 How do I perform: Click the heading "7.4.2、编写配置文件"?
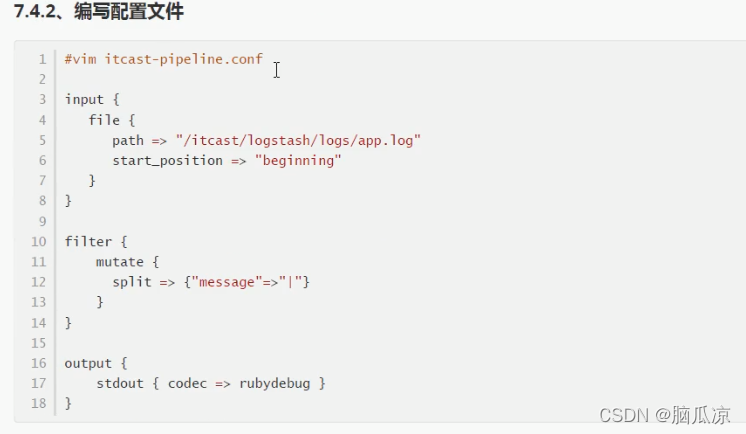point(98,11)
